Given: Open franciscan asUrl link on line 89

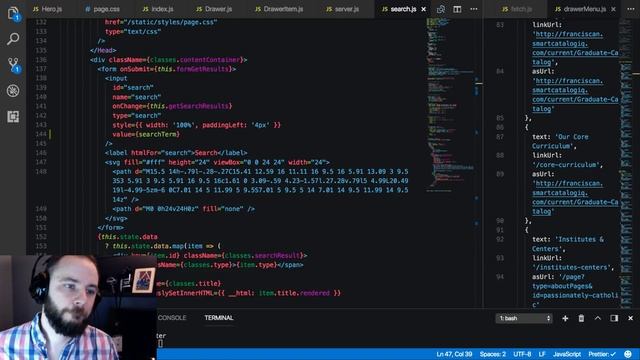Looking at the screenshot, I should 575,198.
